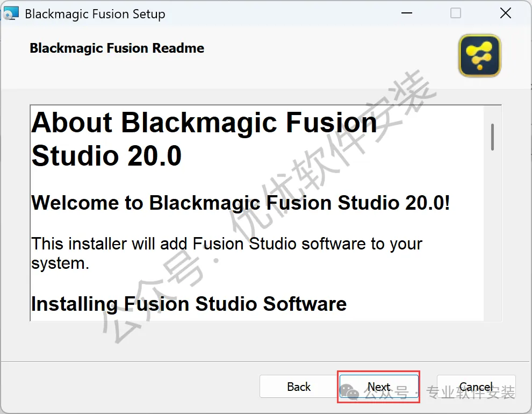Close the Blackmagic Fusion Setup window

(506, 13)
